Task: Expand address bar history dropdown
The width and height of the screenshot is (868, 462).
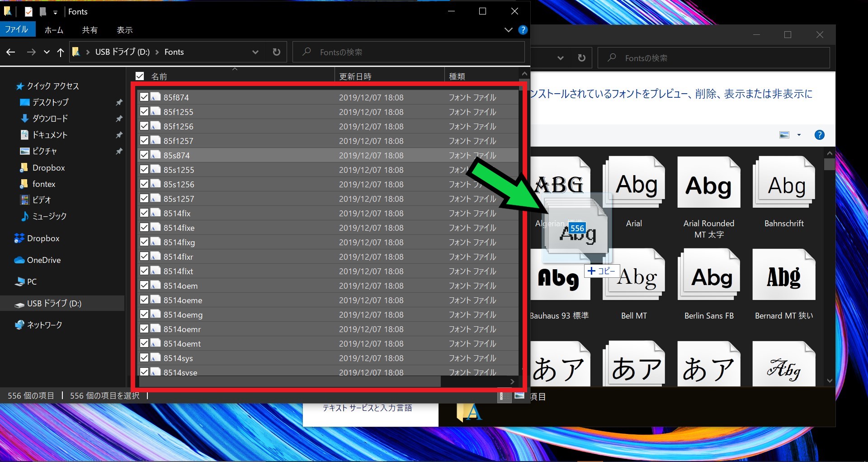Action: [x=255, y=52]
